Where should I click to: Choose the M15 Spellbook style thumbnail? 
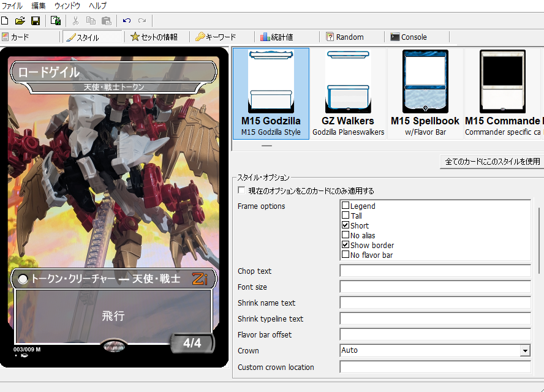(425, 93)
